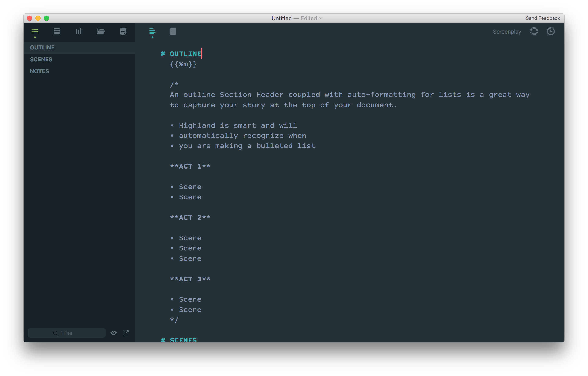Toggle the navigator eye visibility icon
Image resolution: width=588 pixels, height=376 pixels.
114,333
